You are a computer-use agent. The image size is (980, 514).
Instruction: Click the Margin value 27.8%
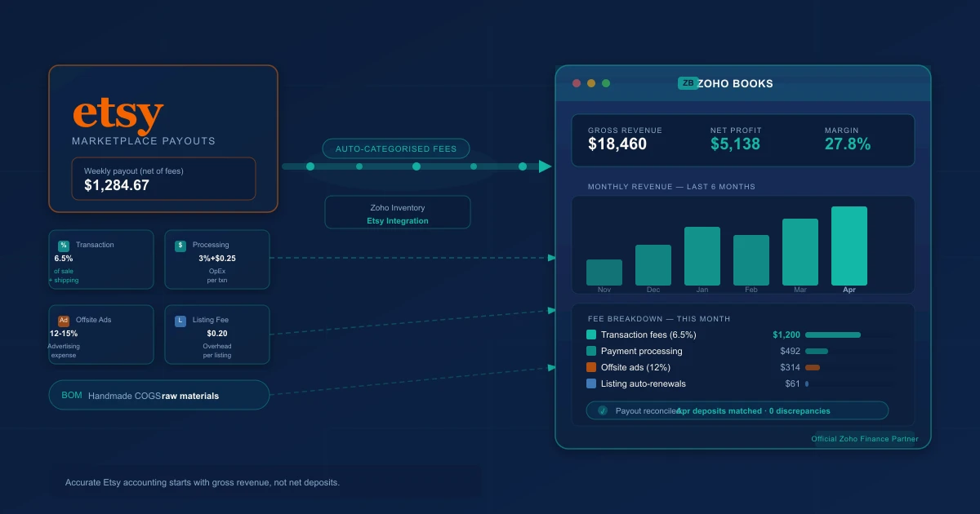(x=848, y=144)
